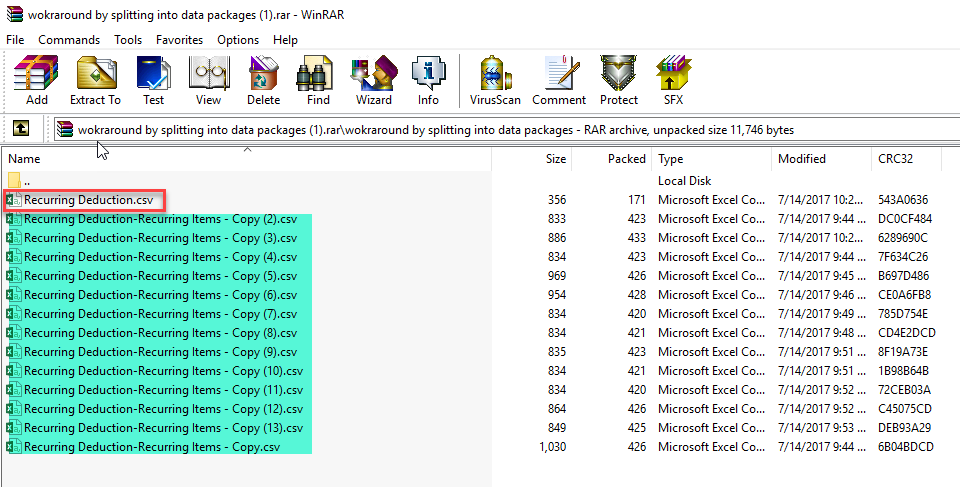Select Recurring Items - Copy (5).csv
Image resolution: width=960 pixels, height=487 pixels.
(x=160, y=276)
